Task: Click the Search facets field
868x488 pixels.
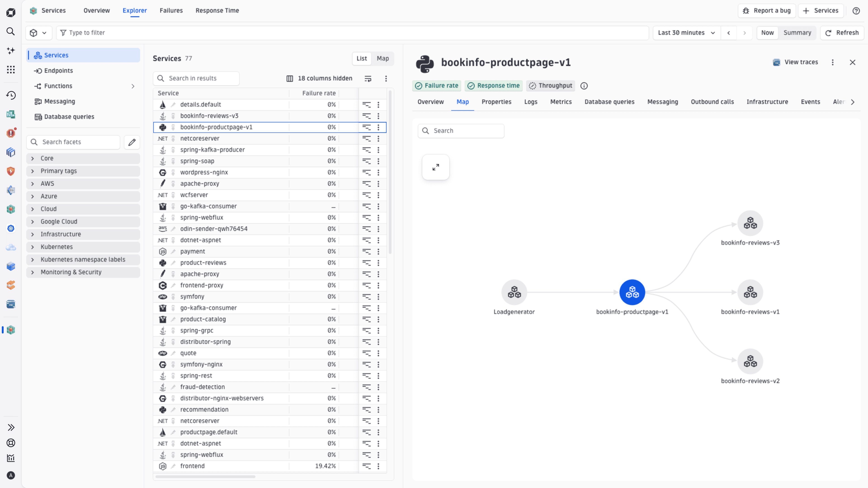Action: pos(73,142)
